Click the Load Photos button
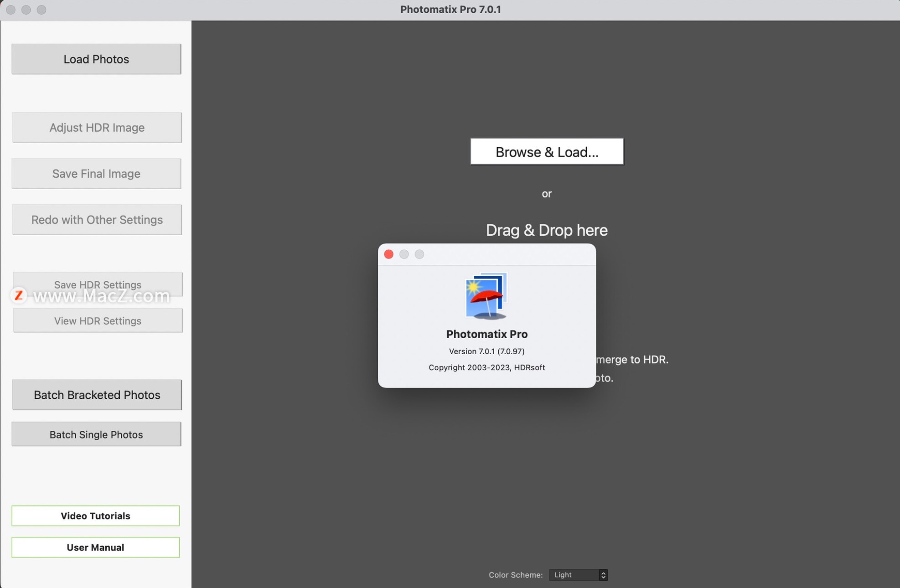This screenshot has height=588, width=900. (x=96, y=58)
